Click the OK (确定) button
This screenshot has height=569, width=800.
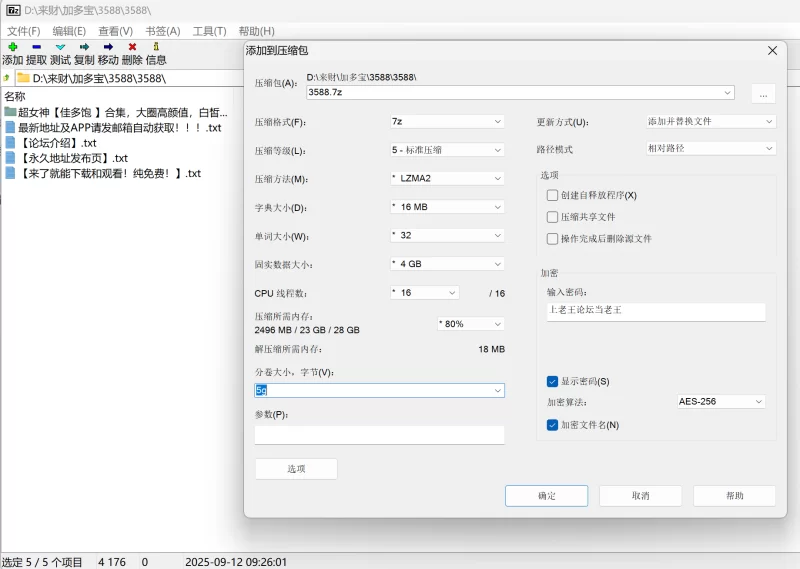pos(546,496)
